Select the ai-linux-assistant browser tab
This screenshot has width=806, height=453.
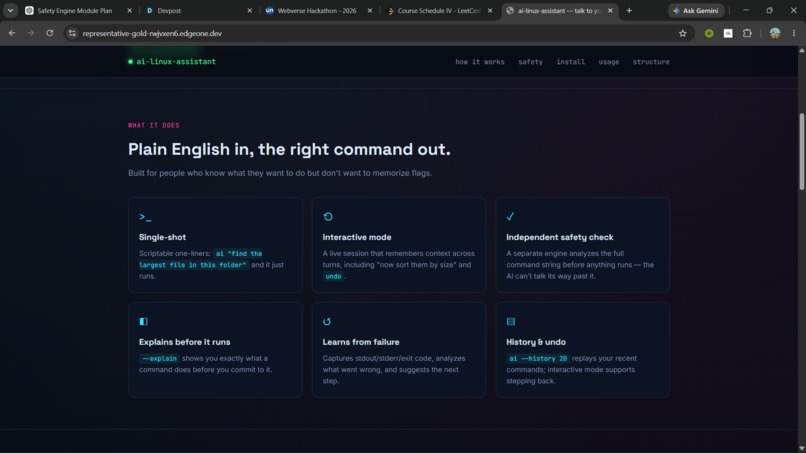(558, 10)
